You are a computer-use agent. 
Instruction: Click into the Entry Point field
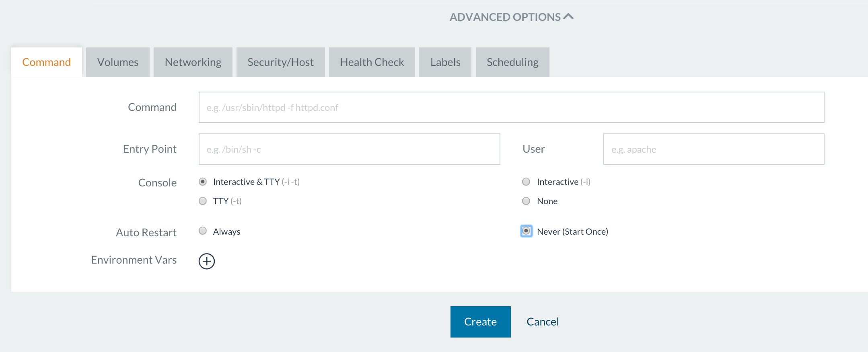(x=349, y=149)
